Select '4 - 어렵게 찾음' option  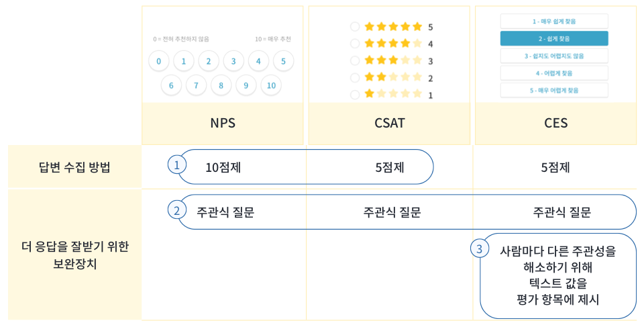pyautogui.click(x=554, y=73)
